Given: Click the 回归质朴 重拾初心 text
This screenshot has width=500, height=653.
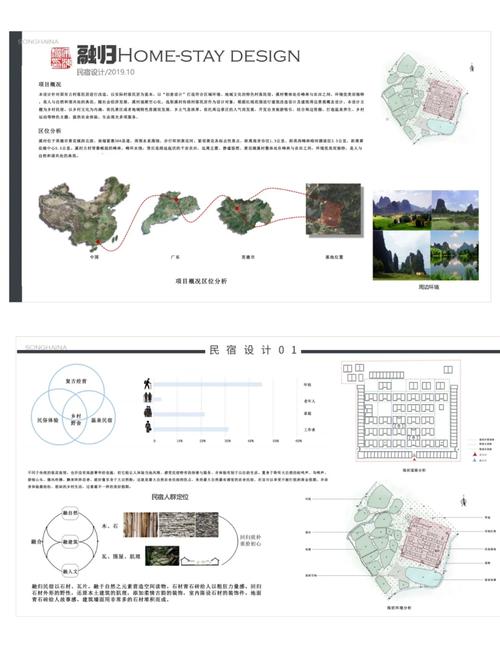Looking at the screenshot, I should pyautogui.click(x=250, y=540).
